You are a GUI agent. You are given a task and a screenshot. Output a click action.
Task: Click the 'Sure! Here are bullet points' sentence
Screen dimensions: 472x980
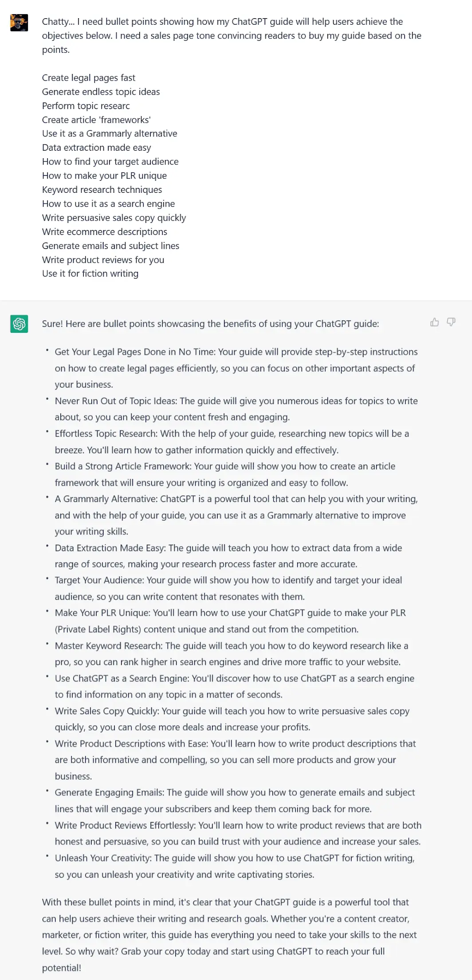210,324
